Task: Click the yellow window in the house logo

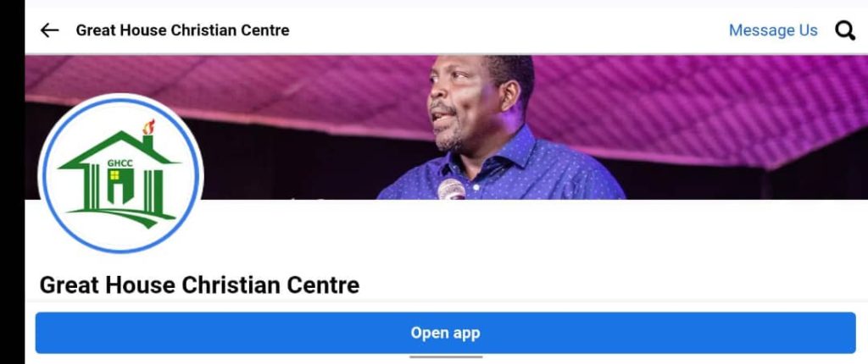Action: pos(114,175)
